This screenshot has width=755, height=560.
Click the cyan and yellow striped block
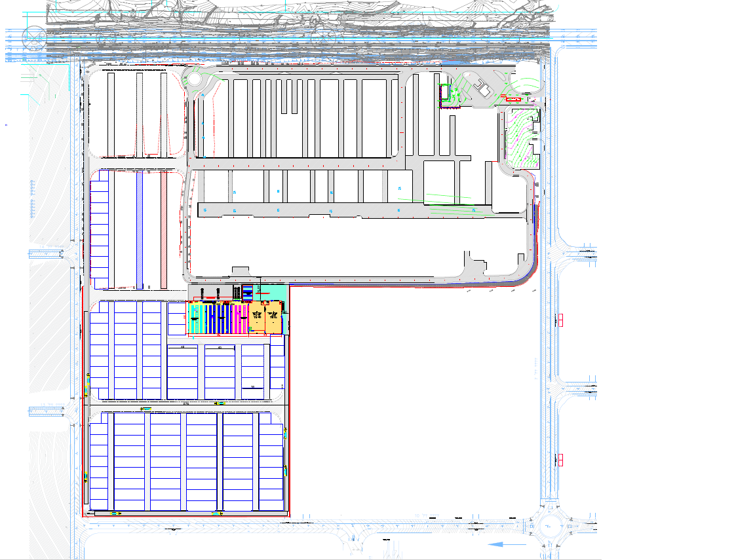(x=197, y=318)
